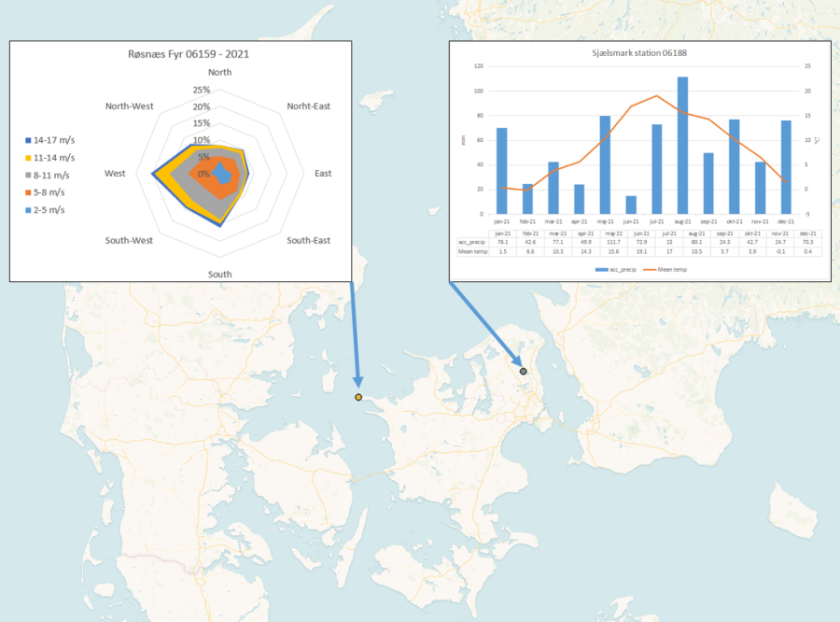Click the grey Sjælsmark station map marker

pos(523,372)
